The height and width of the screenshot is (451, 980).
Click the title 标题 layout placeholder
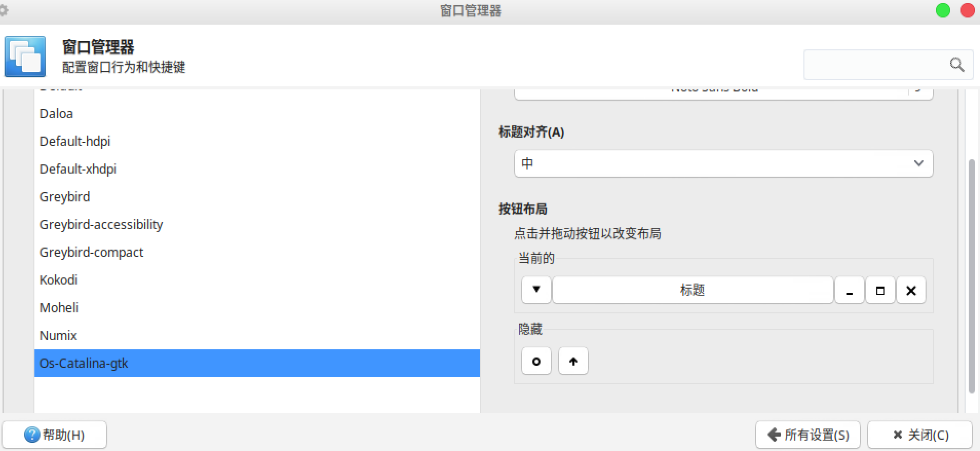click(692, 290)
